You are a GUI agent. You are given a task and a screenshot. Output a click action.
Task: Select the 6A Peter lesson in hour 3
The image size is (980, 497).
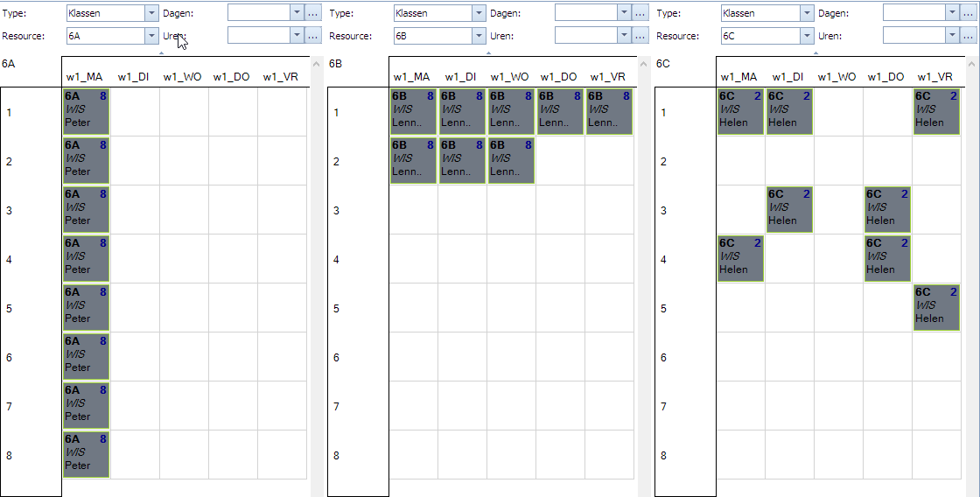87,209
